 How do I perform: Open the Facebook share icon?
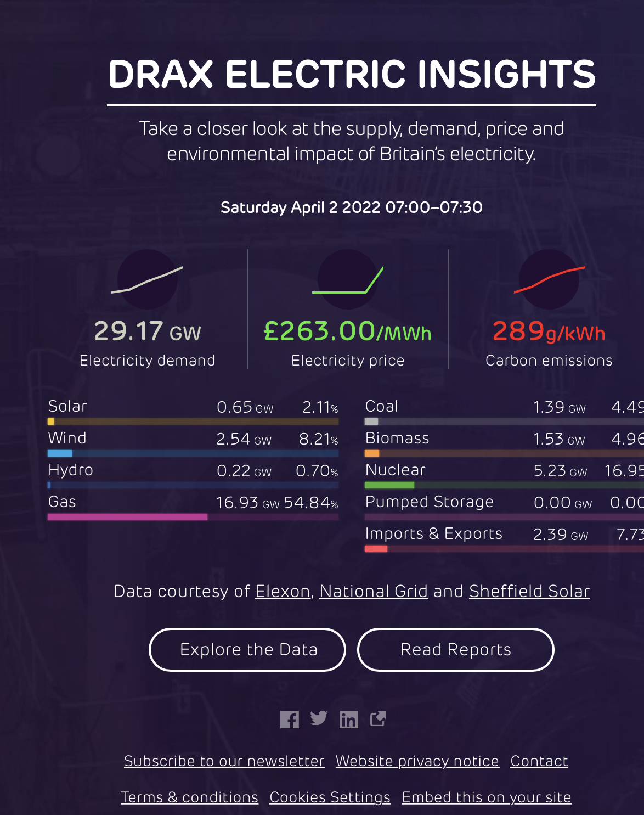click(289, 719)
